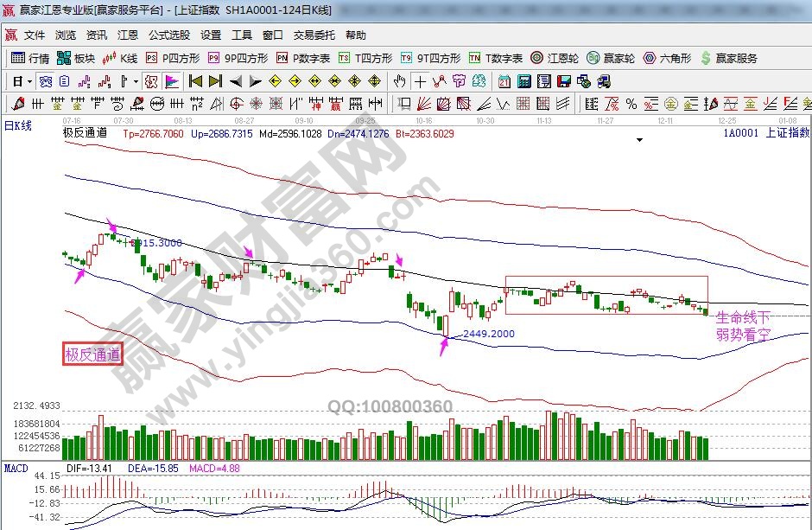Click the 极反通道 label box on chart

coord(92,354)
